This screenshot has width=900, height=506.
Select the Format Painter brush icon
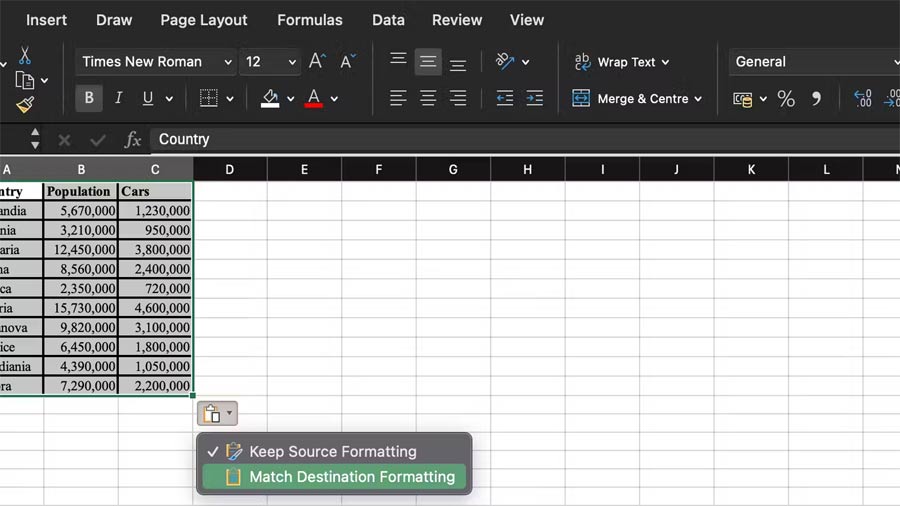click(x=25, y=104)
